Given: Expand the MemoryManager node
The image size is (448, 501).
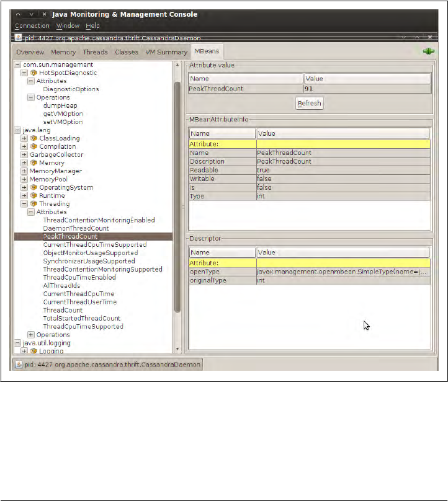Looking at the screenshot, I should 24,171.
